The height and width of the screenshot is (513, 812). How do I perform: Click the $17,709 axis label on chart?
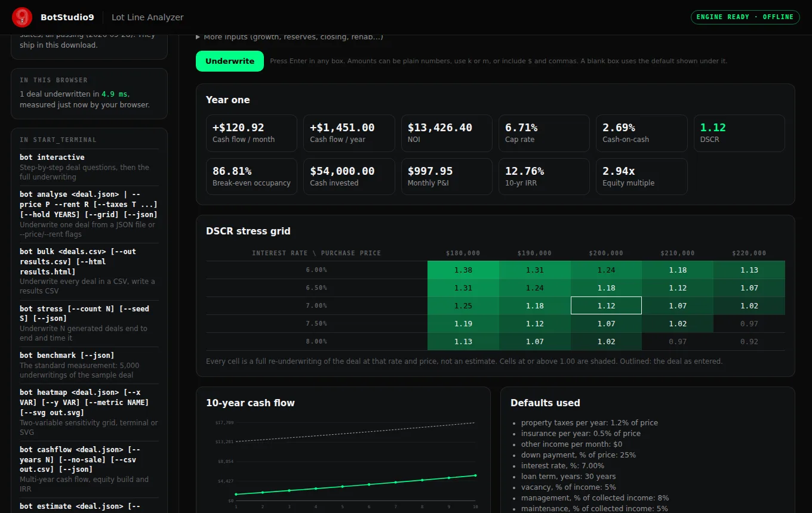pyautogui.click(x=225, y=422)
